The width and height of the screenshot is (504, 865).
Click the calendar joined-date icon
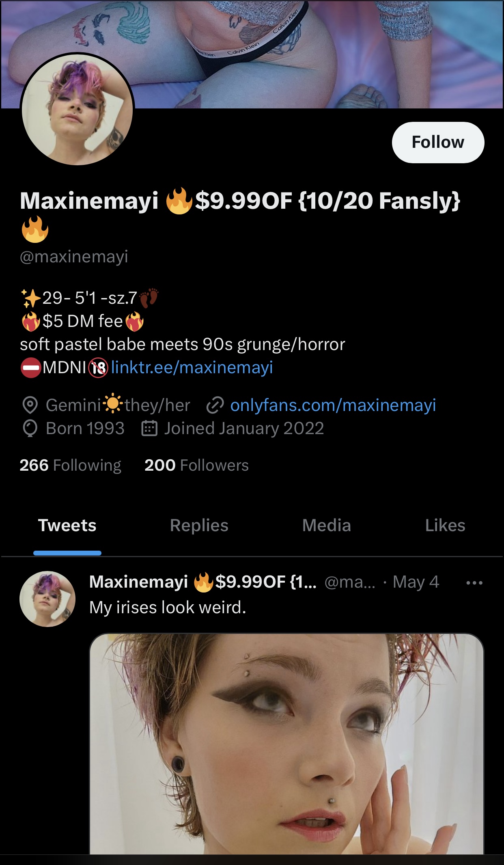point(149,429)
